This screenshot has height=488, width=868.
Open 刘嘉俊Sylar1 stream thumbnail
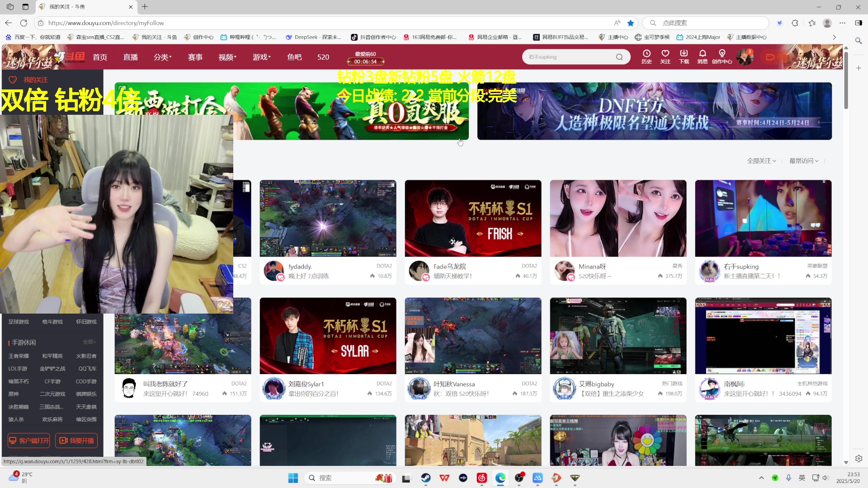pos(328,336)
